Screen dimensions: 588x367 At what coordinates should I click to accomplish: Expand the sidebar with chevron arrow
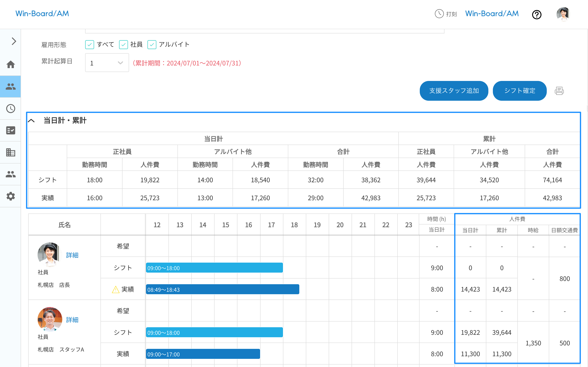point(14,41)
